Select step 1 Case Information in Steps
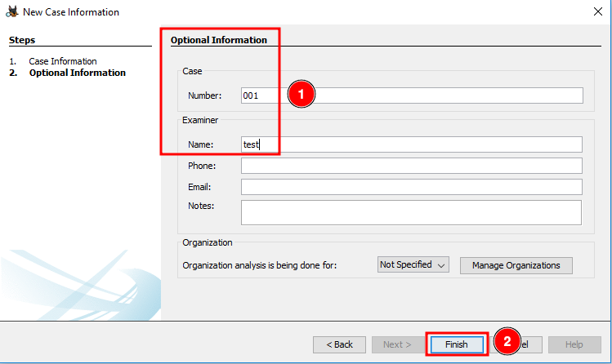 tap(63, 61)
